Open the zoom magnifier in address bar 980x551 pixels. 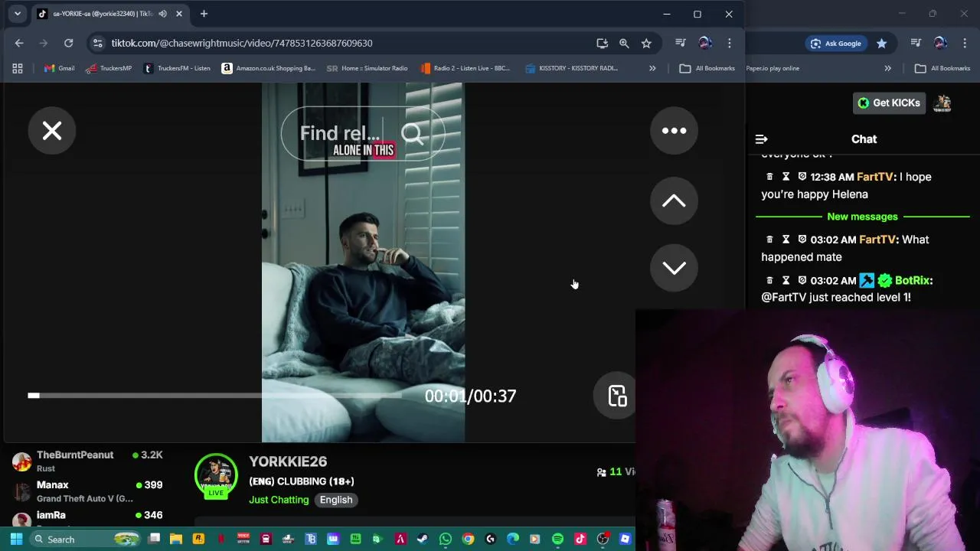624,43
